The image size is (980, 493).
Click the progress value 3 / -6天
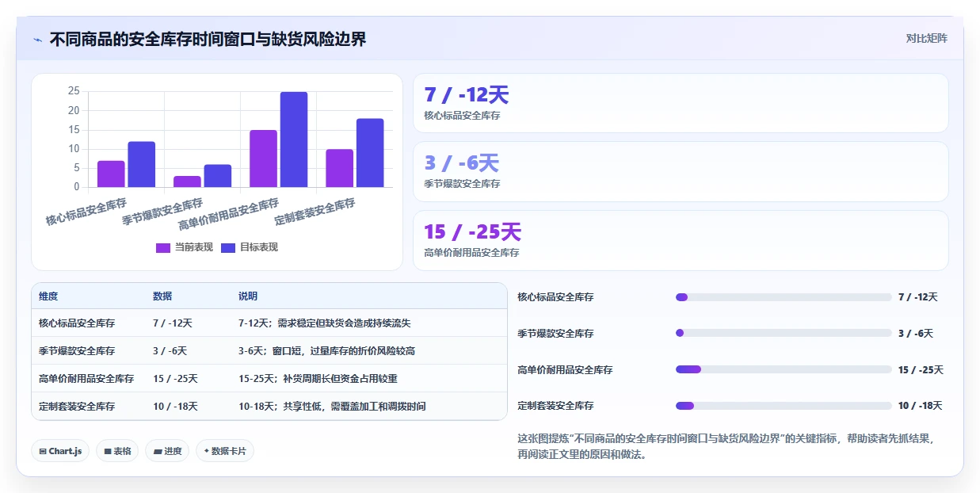point(916,334)
